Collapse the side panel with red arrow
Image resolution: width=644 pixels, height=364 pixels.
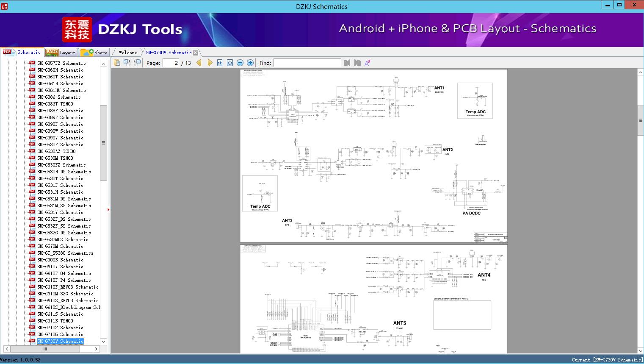tap(108, 210)
